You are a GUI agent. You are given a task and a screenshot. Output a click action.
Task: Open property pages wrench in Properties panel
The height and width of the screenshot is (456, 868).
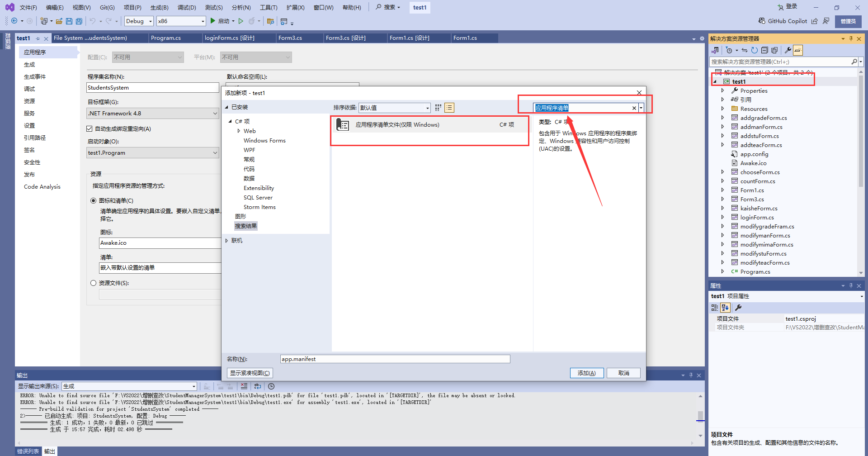pos(738,308)
